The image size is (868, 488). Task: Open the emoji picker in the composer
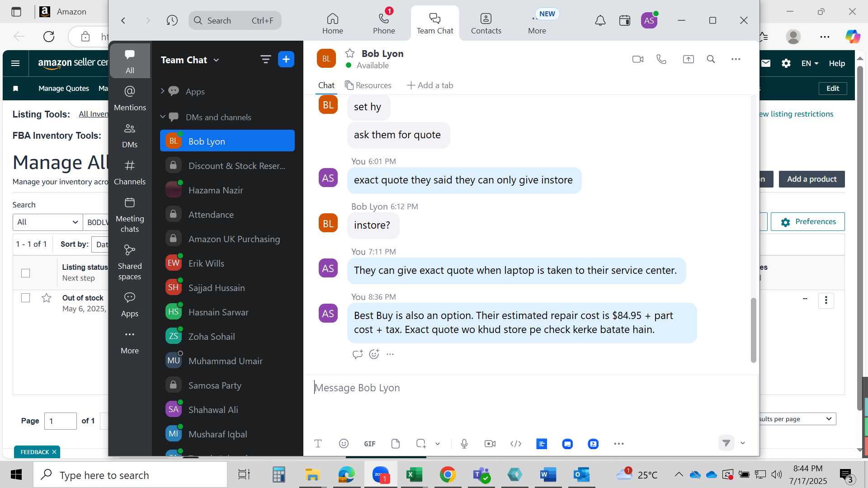tap(344, 444)
